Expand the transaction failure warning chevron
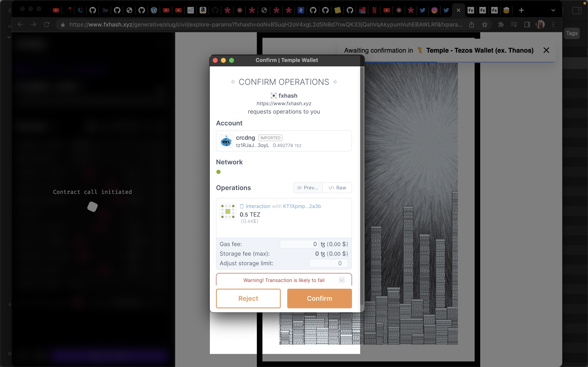This screenshot has width=588, height=367. point(342,280)
